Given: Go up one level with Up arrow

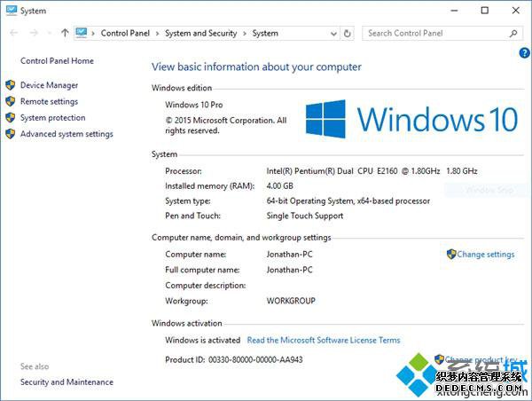Looking at the screenshot, I should pos(65,33).
